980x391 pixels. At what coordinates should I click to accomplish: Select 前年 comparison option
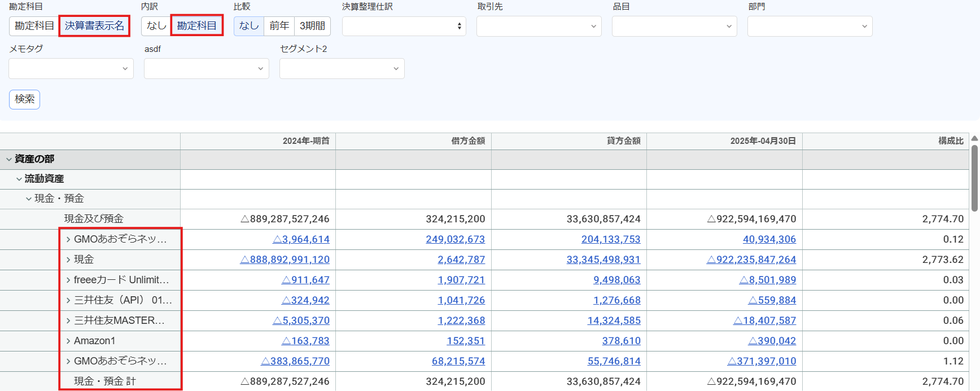click(x=279, y=26)
